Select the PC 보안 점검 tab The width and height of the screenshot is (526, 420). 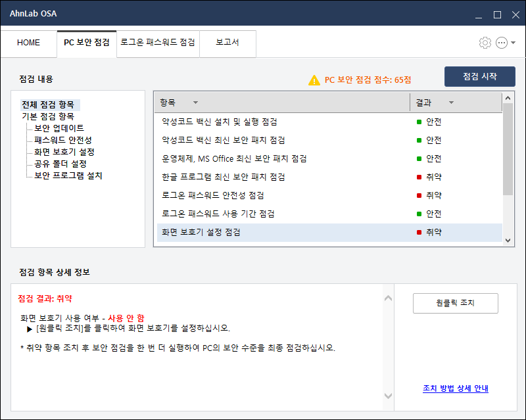tap(87, 43)
